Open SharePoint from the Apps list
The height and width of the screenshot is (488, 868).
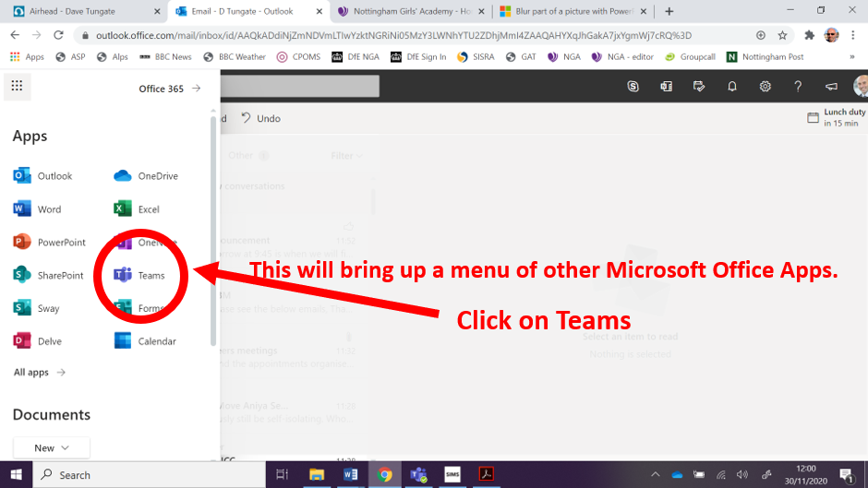[48, 275]
